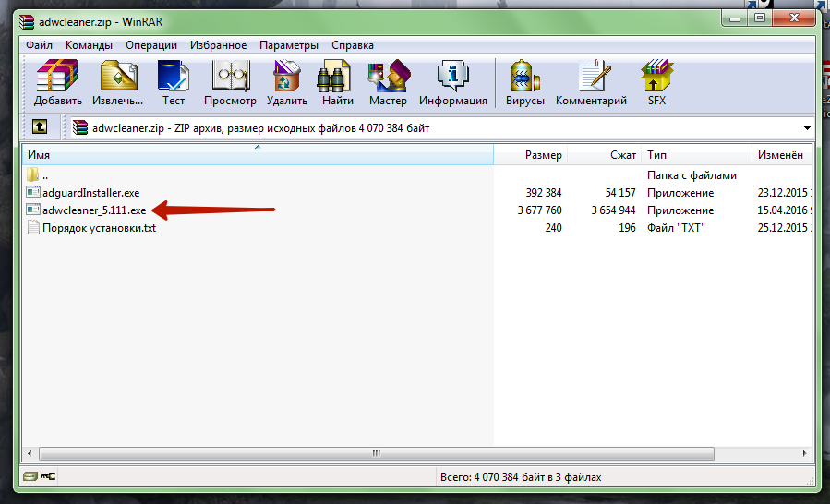The height and width of the screenshot is (504, 830).
Task: Maximize the WinRAR window
Action: click(x=760, y=19)
